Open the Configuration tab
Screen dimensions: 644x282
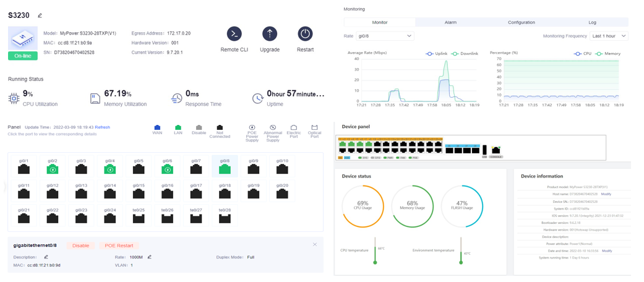521,22
